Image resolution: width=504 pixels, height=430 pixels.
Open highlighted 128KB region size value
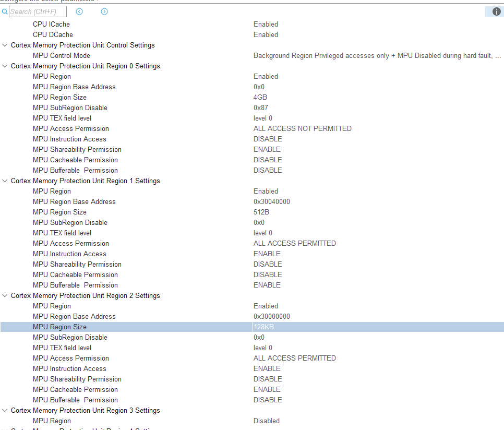pyautogui.click(x=263, y=327)
